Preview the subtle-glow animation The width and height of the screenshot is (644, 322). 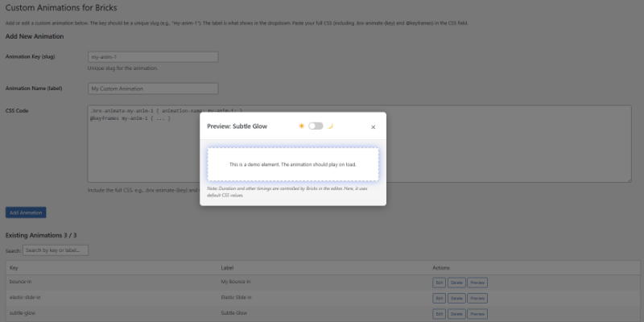pyautogui.click(x=477, y=314)
